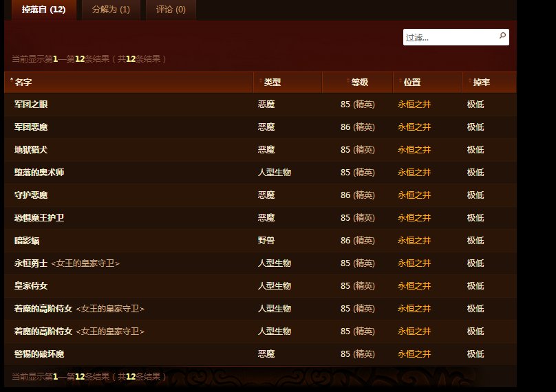The image size is (556, 392).
Task: Sort the table by 掉率 column
Action: (x=481, y=83)
